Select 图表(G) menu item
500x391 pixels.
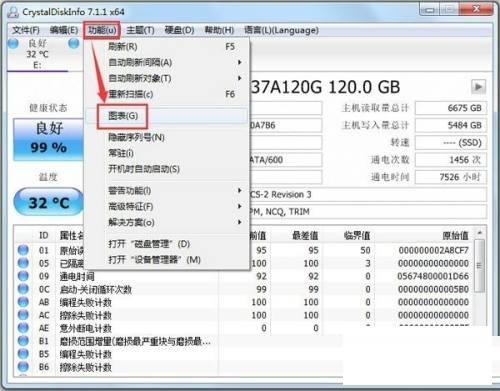(x=167, y=116)
